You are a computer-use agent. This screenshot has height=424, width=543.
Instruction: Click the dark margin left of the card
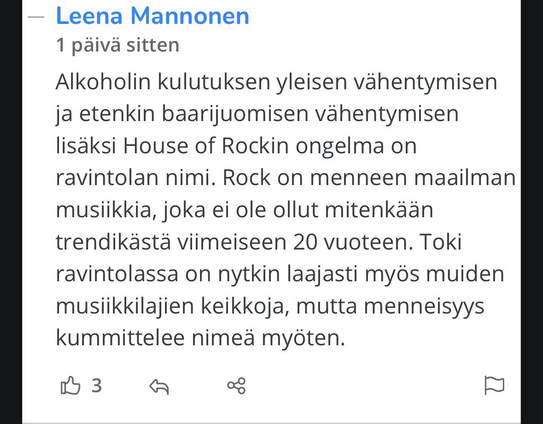(x=11, y=212)
